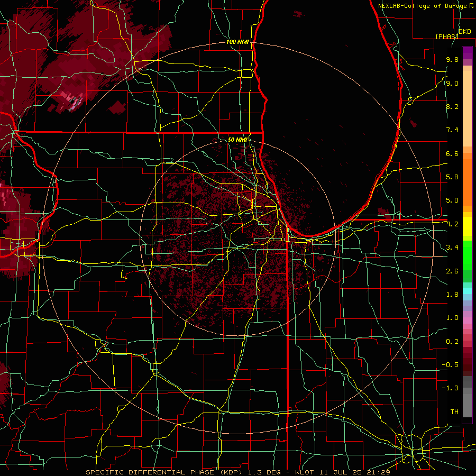Click the purple swatch atop the color bar
This screenshot has width=476, height=476.
point(467,53)
